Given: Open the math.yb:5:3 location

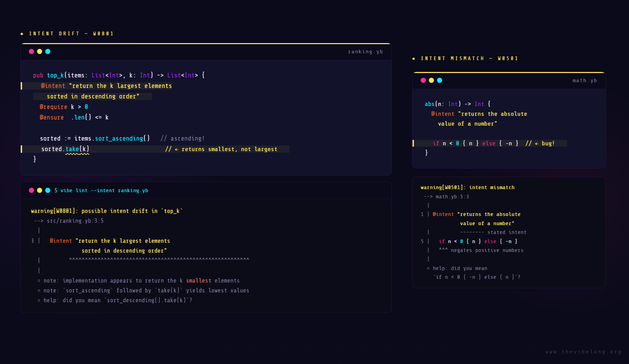Looking at the screenshot, I should pos(452,197).
